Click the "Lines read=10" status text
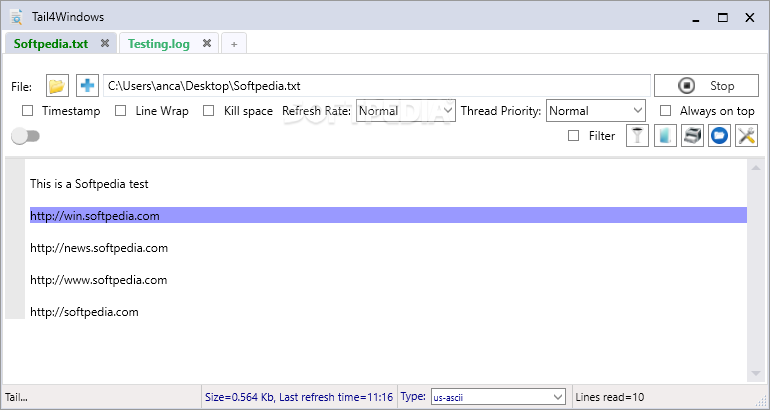 click(610, 397)
